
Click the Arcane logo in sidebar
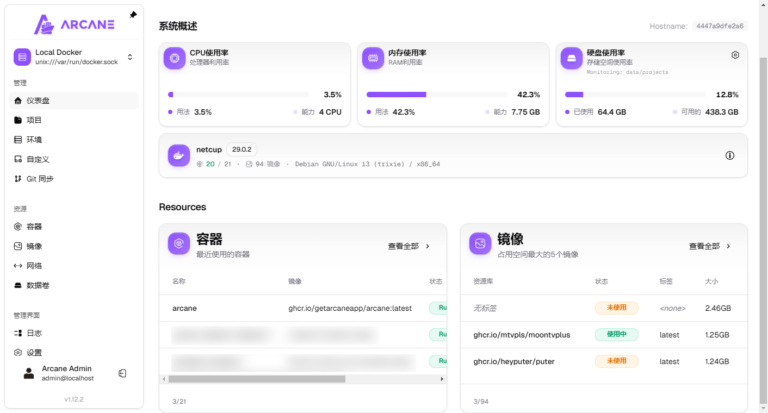74,24
